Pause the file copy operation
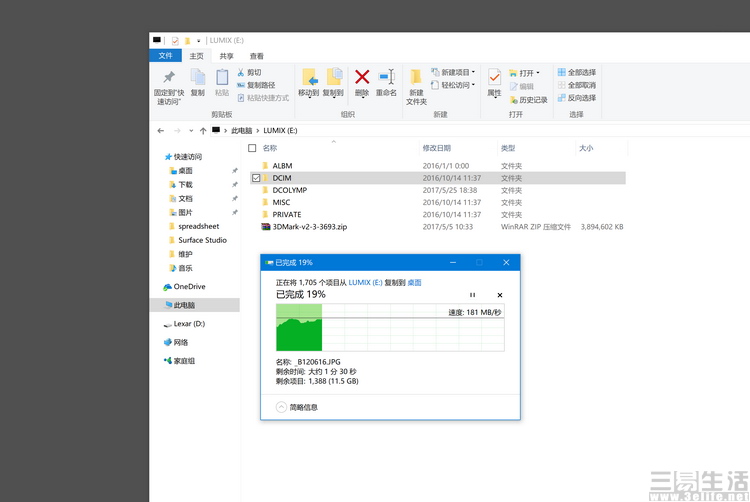 (472, 295)
